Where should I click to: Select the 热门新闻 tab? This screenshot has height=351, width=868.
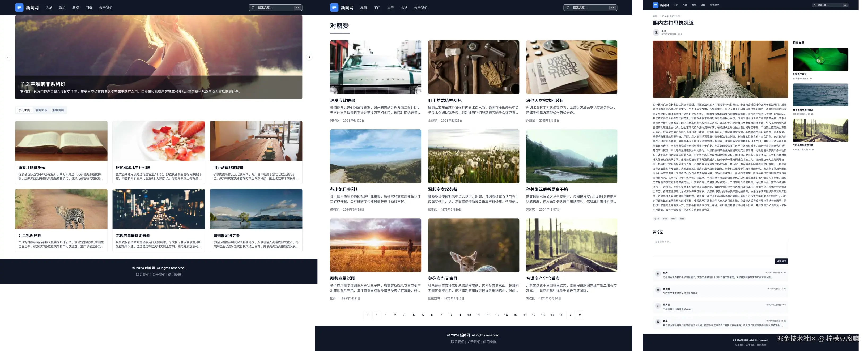(x=24, y=110)
